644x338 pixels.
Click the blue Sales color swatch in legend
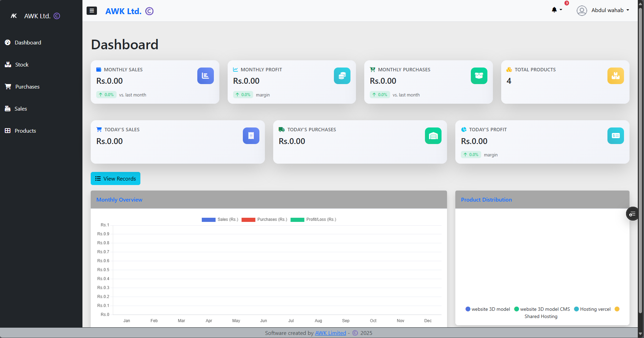click(x=209, y=220)
